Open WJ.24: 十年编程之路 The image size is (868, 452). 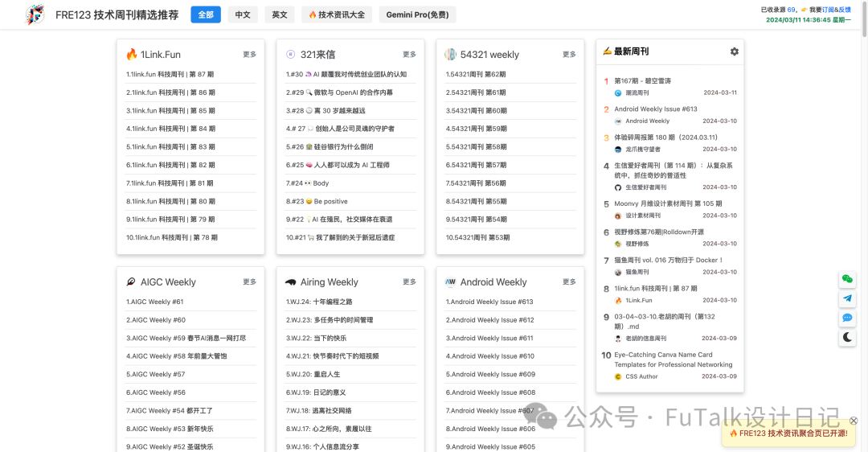point(319,302)
